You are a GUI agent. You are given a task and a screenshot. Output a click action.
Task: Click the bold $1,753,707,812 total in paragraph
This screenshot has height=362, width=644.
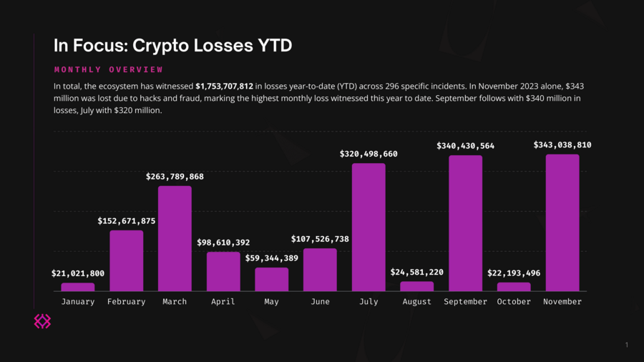(x=225, y=86)
